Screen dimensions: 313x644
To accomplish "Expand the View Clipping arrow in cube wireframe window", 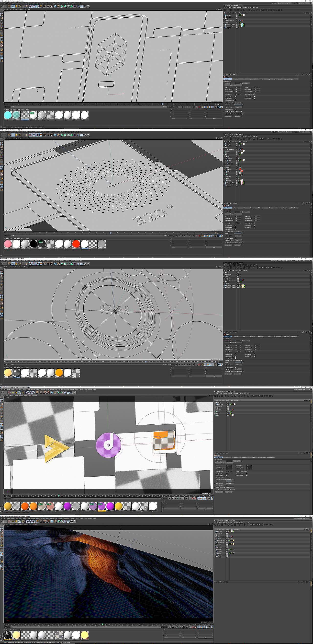I will tap(224, 107).
